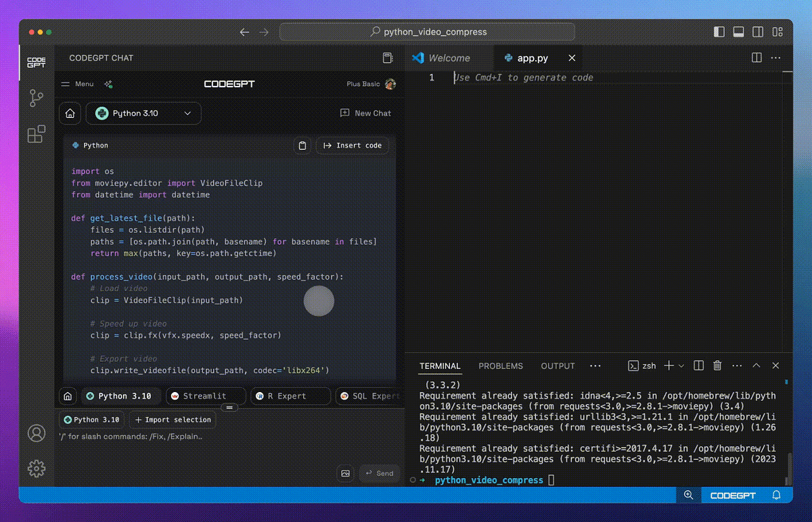This screenshot has height=522, width=812.
Task: Start a New Chat
Action: pos(365,113)
